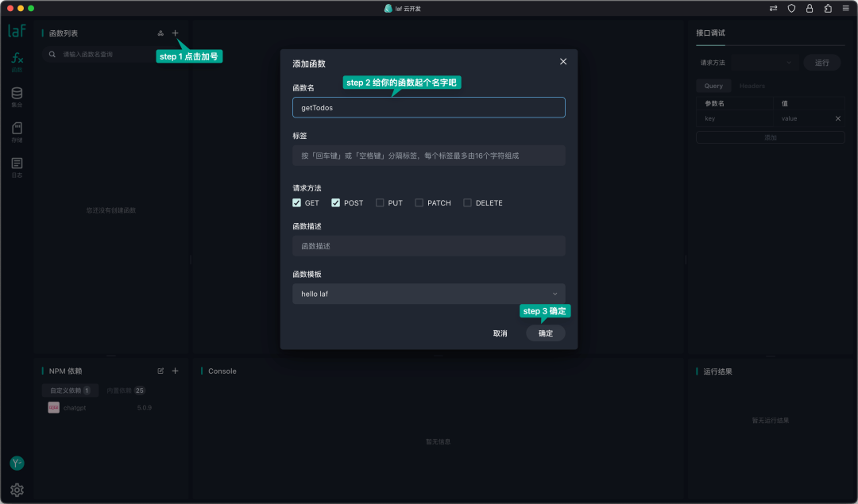This screenshot has width=858, height=504.
Task: Open the function template dropdown showing hello laf
Action: point(428,294)
